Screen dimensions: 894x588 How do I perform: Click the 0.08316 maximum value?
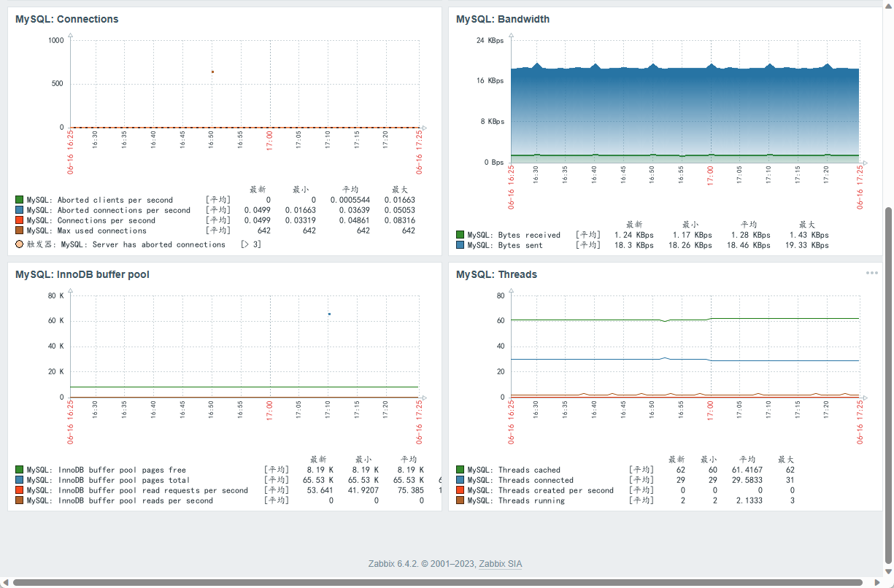(x=399, y=220)
